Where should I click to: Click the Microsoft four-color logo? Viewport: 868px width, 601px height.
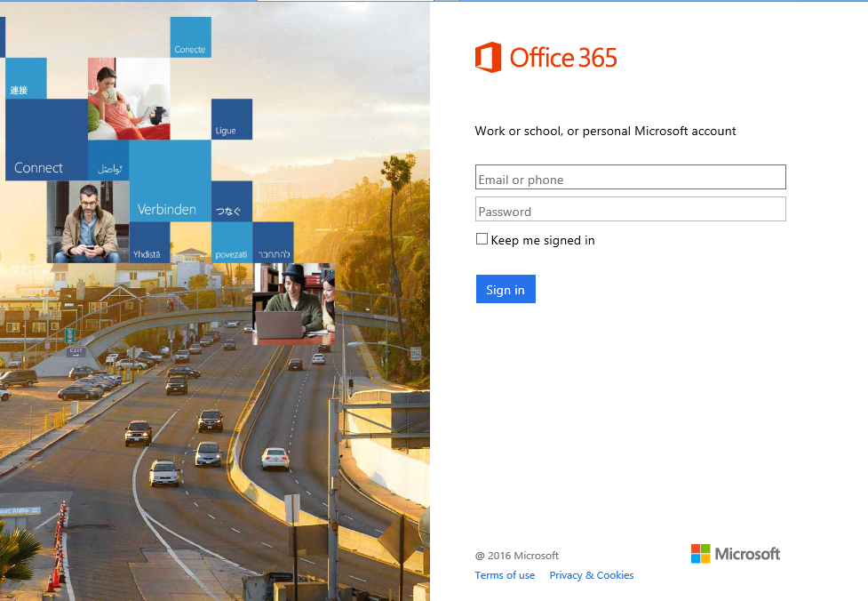point(700,553)
